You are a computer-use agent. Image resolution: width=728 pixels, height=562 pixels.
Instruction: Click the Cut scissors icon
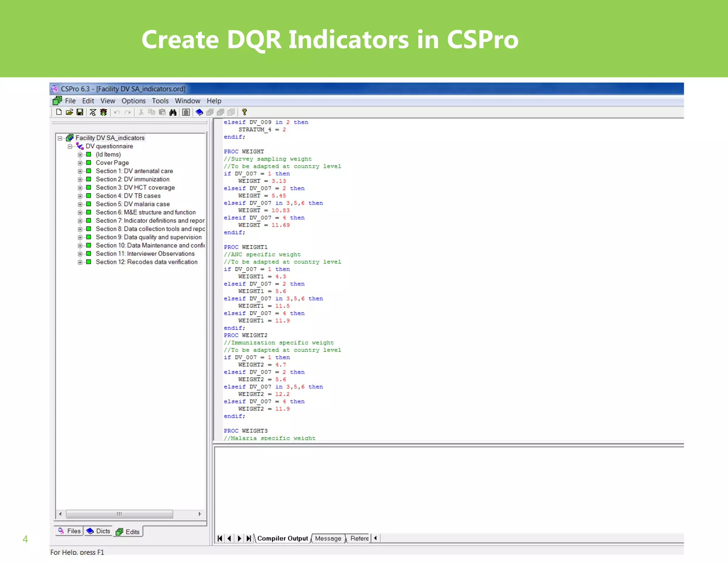click(141, 112)
